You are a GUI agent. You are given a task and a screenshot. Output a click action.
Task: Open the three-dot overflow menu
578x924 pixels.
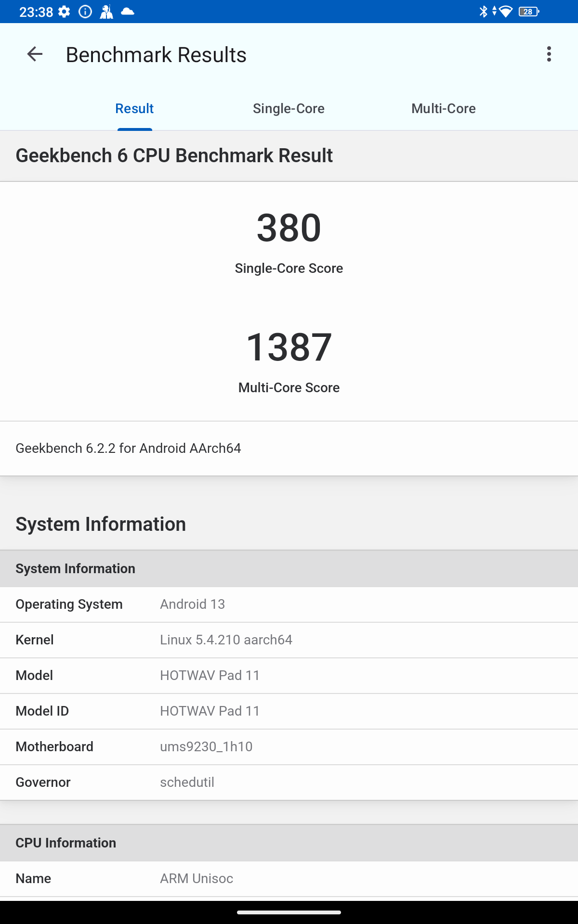[x=549, y=54]
